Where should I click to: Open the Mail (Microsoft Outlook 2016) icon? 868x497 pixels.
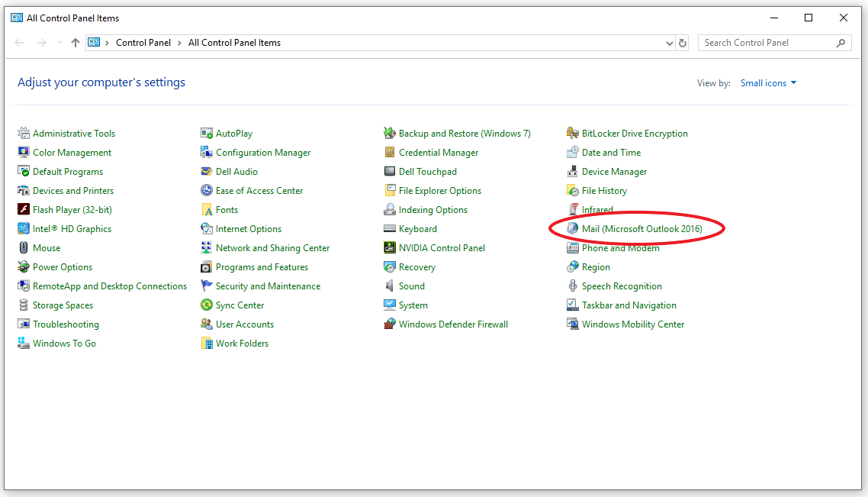(x=573, y=229)
